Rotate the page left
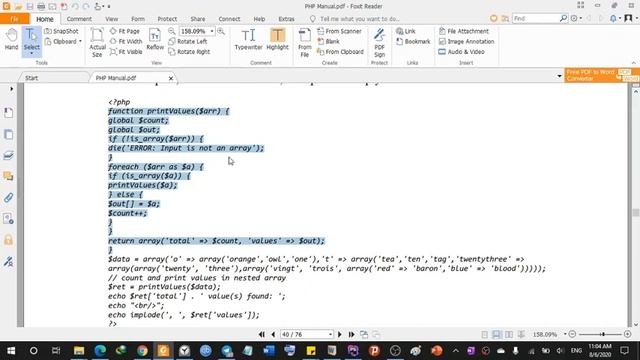The width and height of the screenshot is (640, 360). tap(188, 42)
